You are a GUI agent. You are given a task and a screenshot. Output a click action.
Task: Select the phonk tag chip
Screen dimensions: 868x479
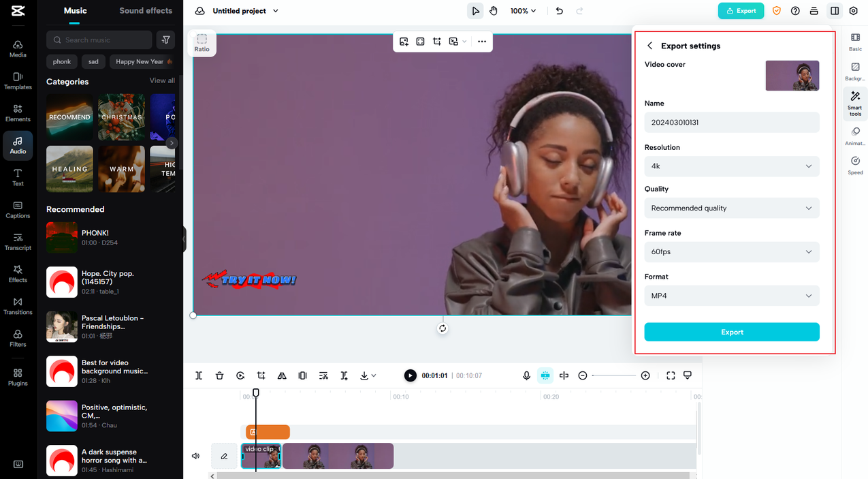[x=62, y=61]
